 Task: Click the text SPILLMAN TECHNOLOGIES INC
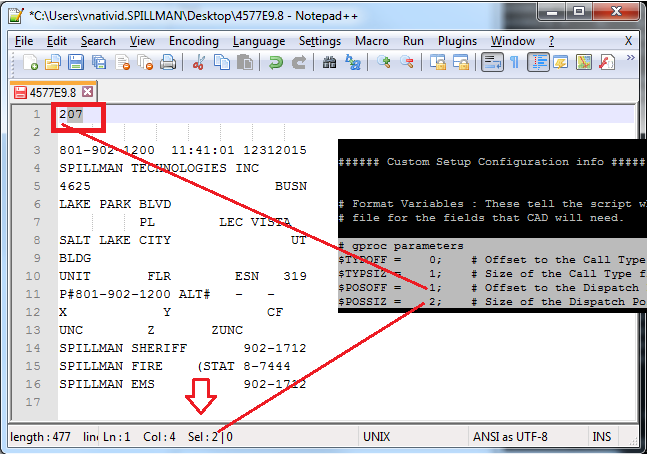pyautogui.click(x=159, y=168)
